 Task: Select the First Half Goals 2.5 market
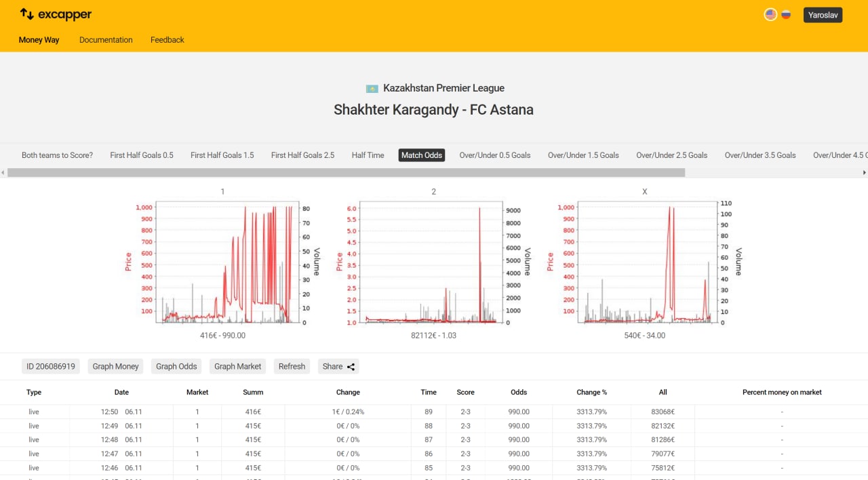302,155
